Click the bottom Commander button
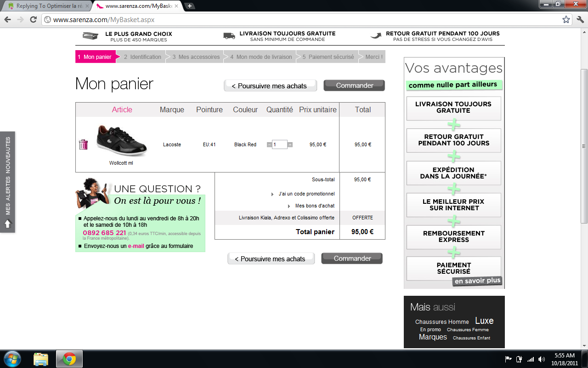The image size is (588, 368). (352, 259)
